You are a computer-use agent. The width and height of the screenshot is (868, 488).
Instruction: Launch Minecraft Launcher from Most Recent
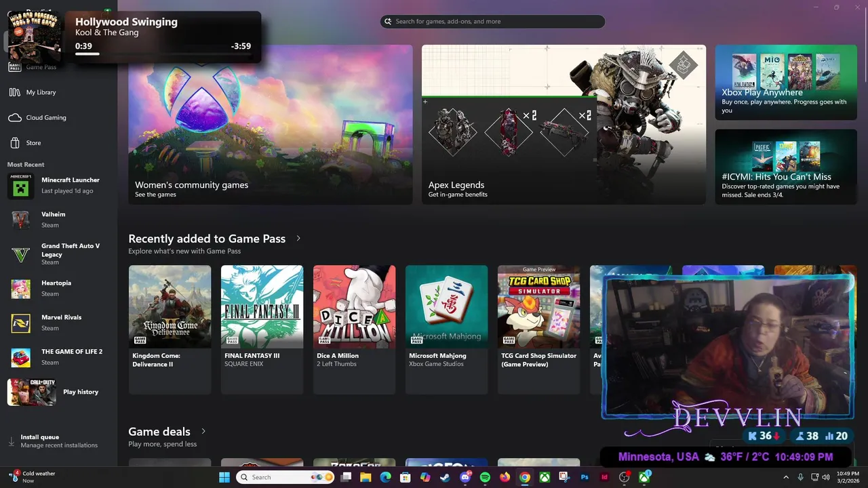click(x=58, y=185)
